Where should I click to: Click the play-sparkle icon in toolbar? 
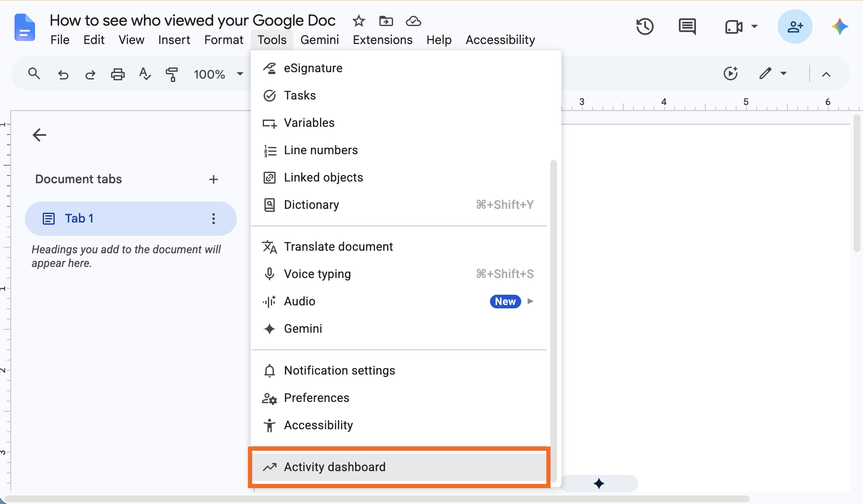coord(731,73)
